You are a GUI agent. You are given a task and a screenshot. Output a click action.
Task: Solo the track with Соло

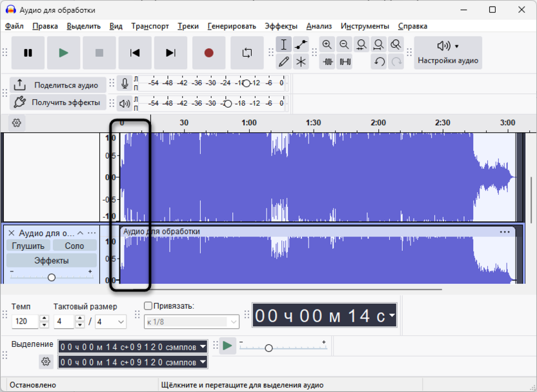point(74,246)
